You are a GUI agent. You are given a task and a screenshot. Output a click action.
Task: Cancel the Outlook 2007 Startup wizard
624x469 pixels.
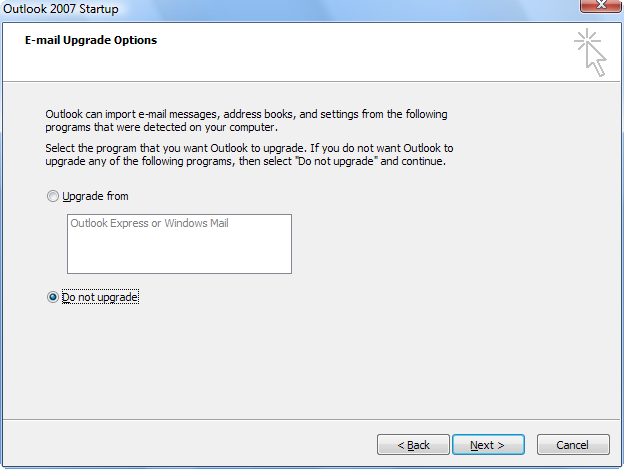coord(573,444)
